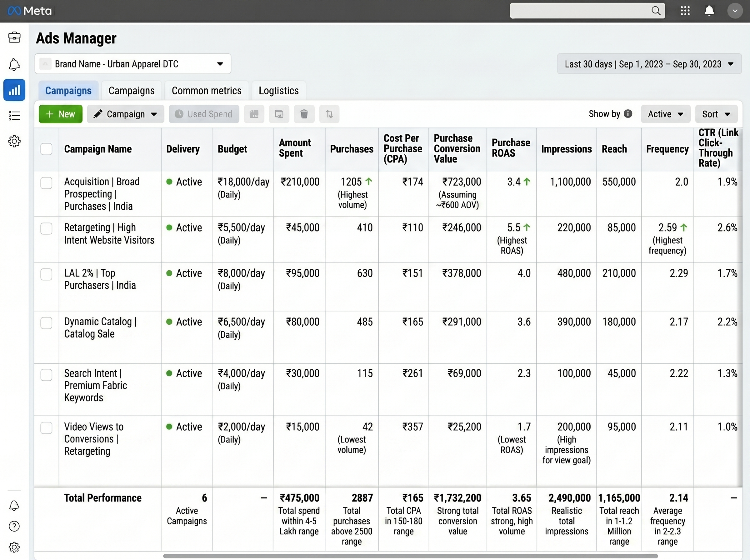750x560 pixels.
Task: Open the briefcase sidebar icon
Action: (x=14, y=37)
